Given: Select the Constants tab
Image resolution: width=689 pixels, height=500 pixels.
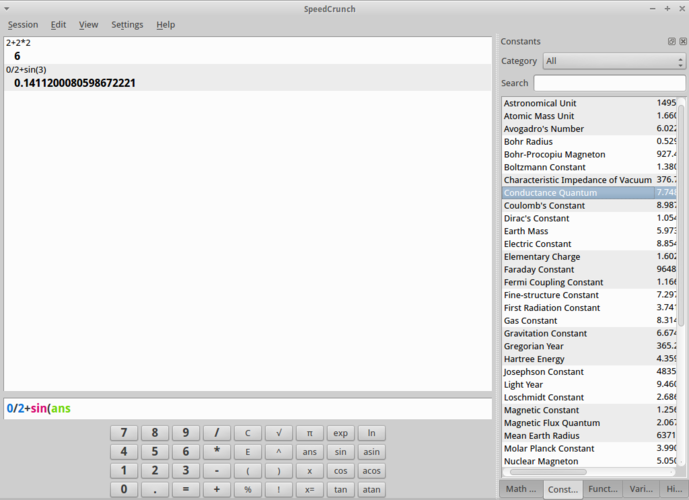Looking at the screenshot, I should click(x=562, y=489).
